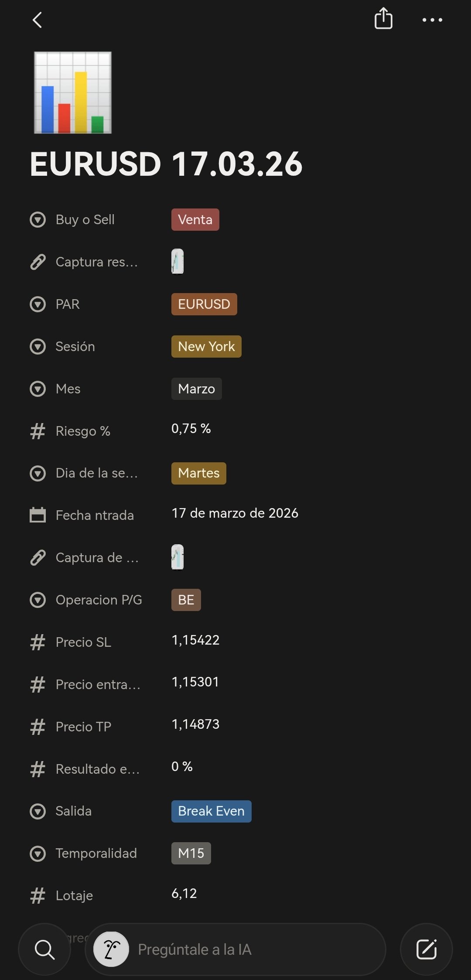The height and width of the screenshot is (980, 471).
Task: Tap the AI assistant face icon
Action: (x=111, y=949)
